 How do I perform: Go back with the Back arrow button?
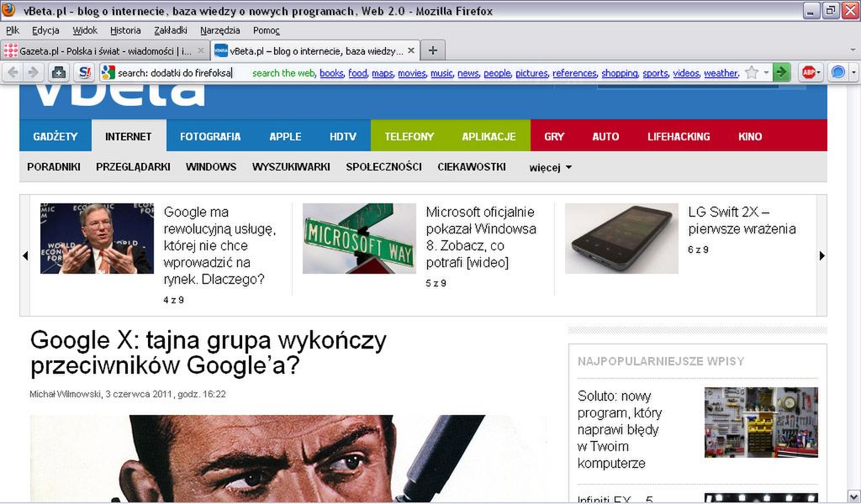(x=13, y=72)
